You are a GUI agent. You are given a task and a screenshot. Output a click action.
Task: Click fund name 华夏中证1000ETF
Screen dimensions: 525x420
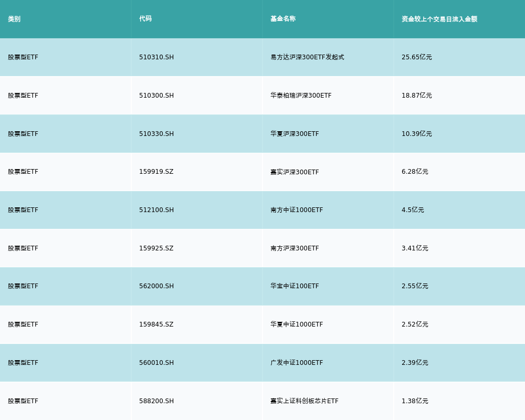297,324
